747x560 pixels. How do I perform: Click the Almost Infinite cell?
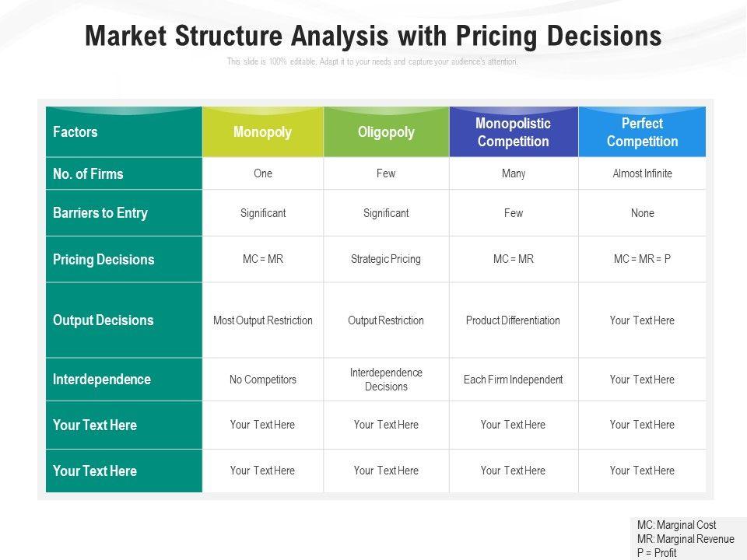click(642, 174)
